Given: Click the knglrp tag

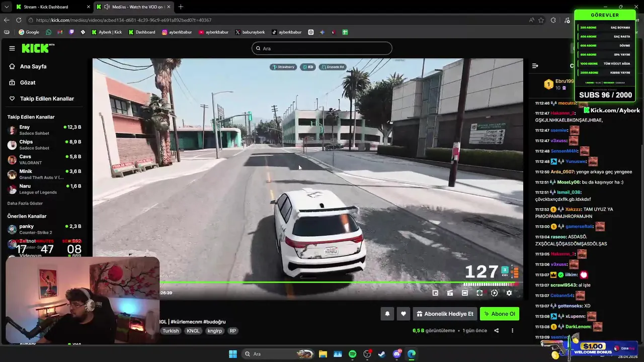Looking at the screenshot, I should (x=215, y=331).
